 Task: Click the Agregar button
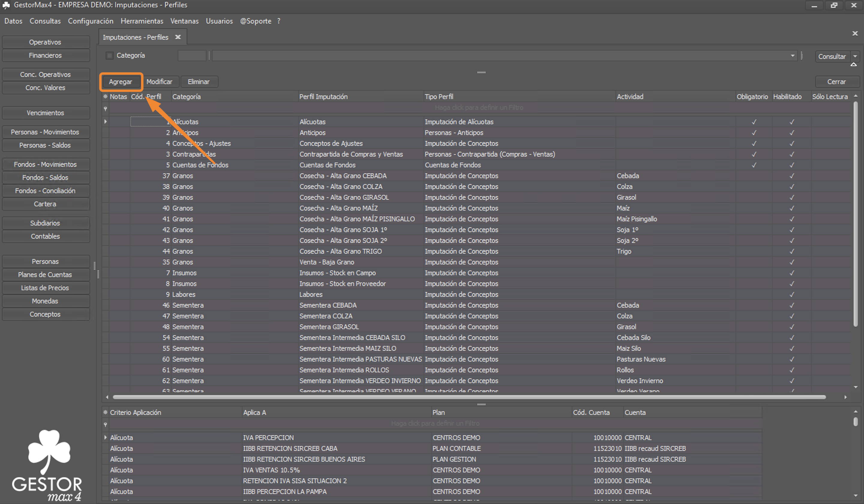tap(120, 82)
